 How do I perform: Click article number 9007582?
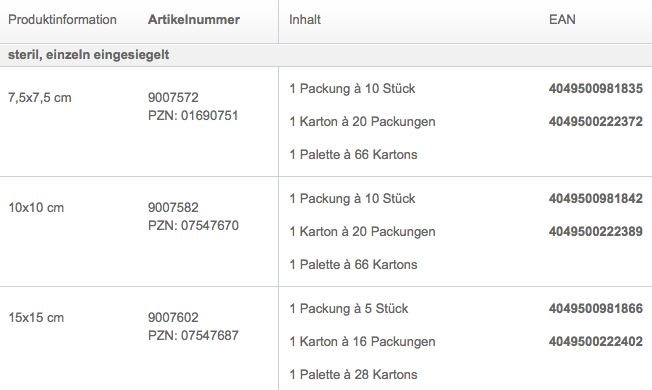(173, 207)
